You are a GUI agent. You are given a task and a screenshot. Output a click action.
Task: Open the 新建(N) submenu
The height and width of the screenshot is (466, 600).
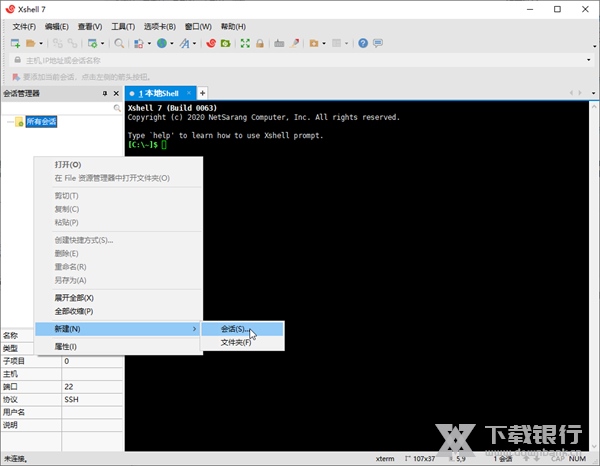117,329
